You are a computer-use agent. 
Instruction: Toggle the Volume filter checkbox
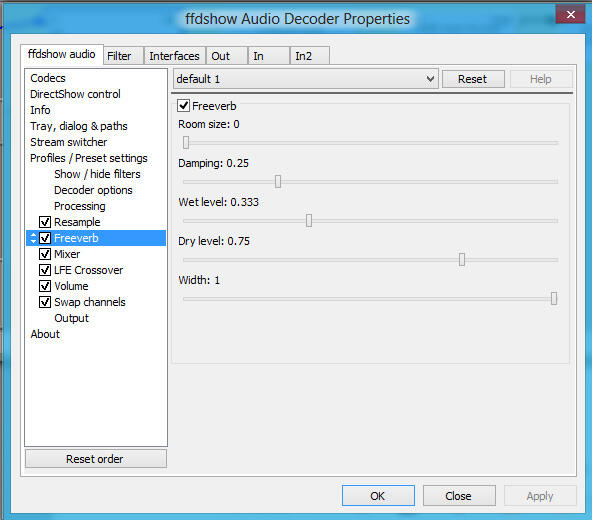[x=45, y=286]
